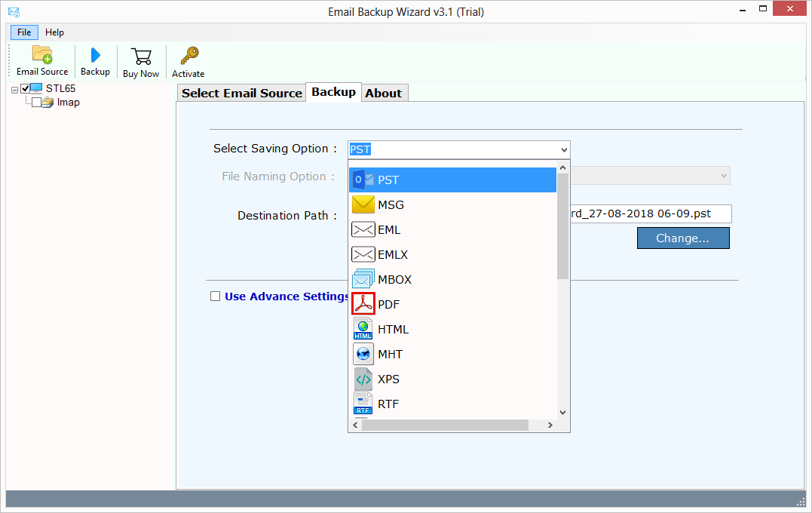The image size is (812, 513).
Task: Click the STL65 computer icon
Action: tap(36, 88)
